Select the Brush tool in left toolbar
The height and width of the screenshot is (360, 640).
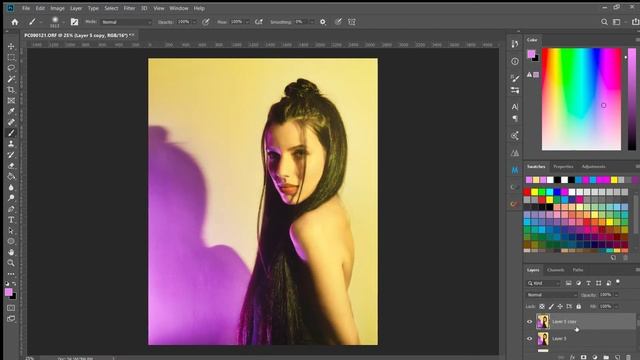pyautogui.click(x=11, y=133)
